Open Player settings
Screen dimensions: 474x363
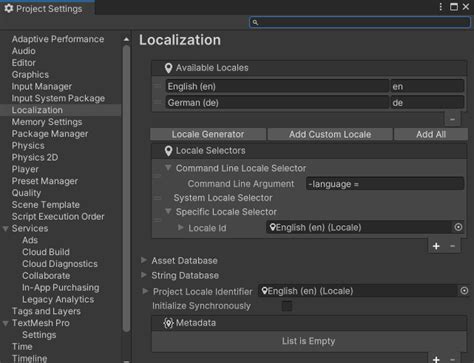click(x=25, y=169)
